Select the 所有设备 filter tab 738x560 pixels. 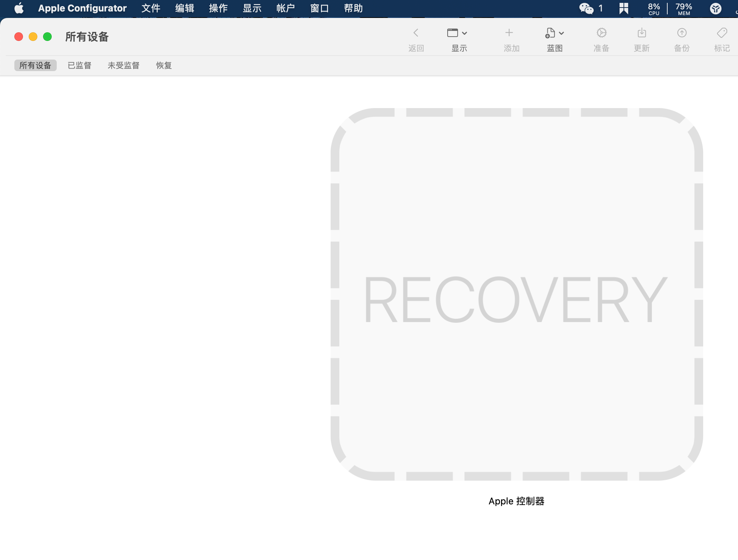[x=35, y=65]
